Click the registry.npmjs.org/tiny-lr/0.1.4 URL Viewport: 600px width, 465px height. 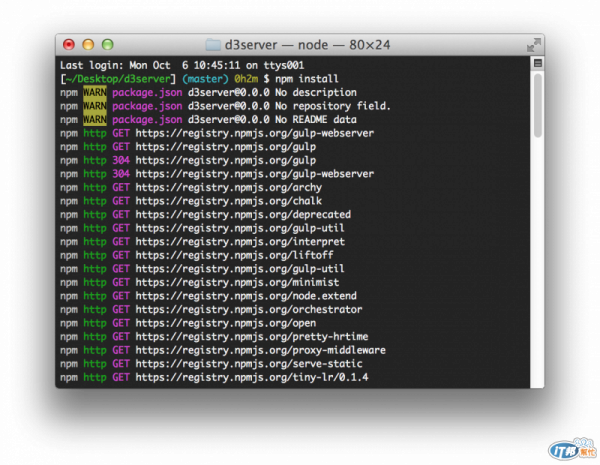pos(252,377)
